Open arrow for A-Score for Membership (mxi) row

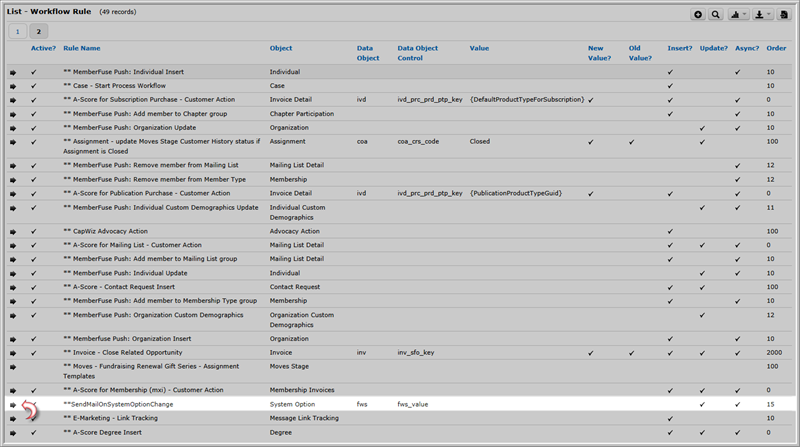(x=13, y=390)
